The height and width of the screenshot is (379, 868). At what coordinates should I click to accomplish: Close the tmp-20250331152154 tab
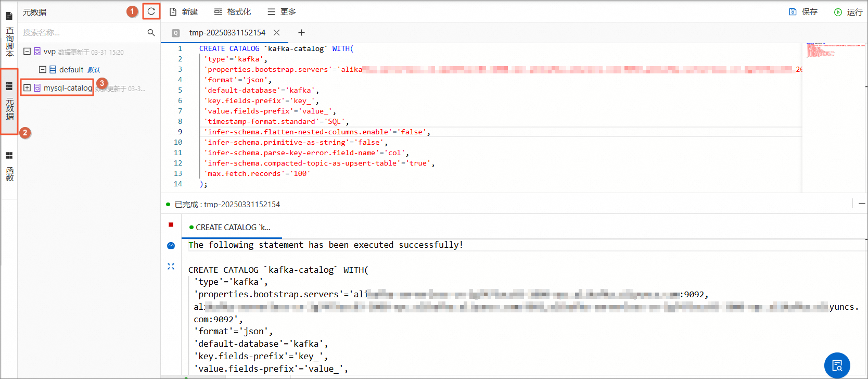277,32
